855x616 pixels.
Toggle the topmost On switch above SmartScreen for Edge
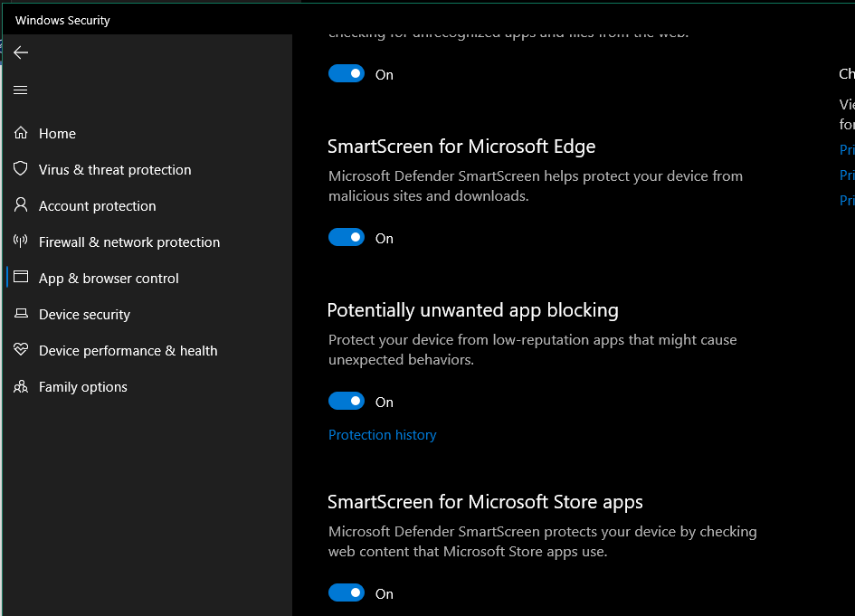point(347,74)
